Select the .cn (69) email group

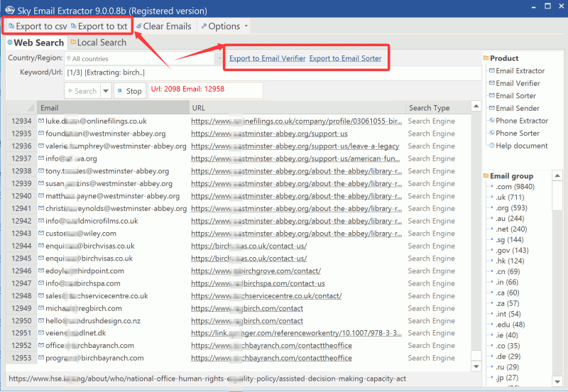[508, 272]
